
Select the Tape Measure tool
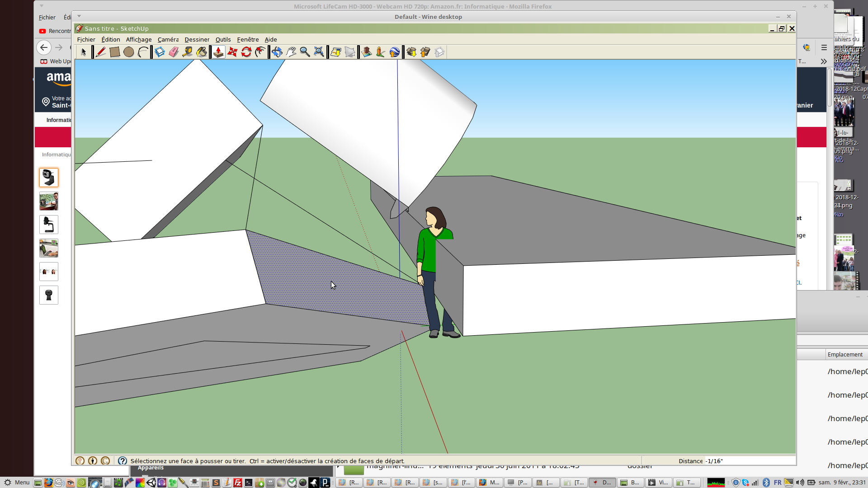tap(188, 52)
